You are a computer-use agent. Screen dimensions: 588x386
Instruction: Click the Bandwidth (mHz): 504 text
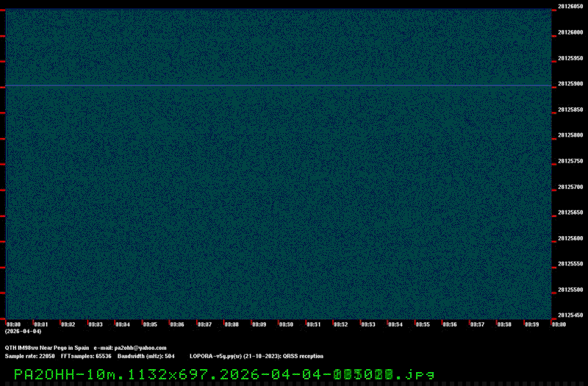(x=146, y=356)
